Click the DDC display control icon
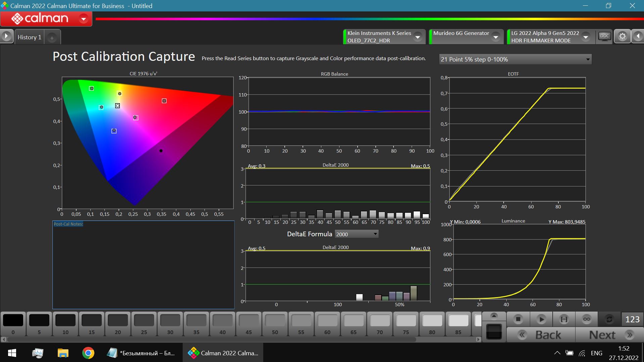The width and height of the screenshot is (644, 362). point(604,36)
